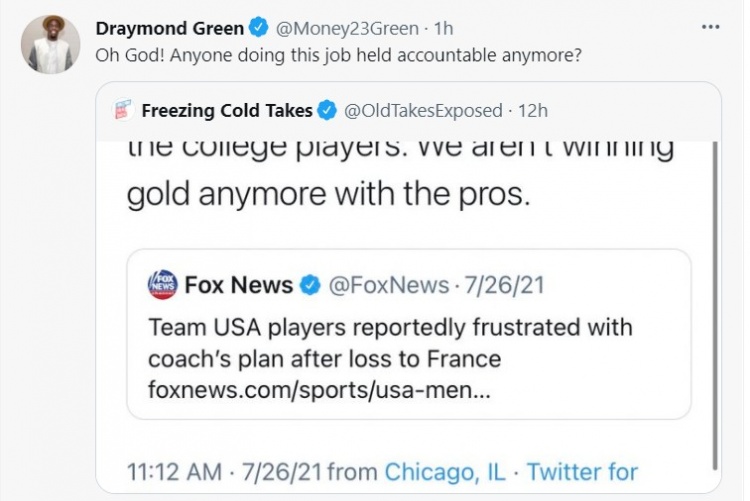This screenshot has width=750, height=501.
Task: Open Freezing Cold Takes profile name
Action: click(227, 110)
